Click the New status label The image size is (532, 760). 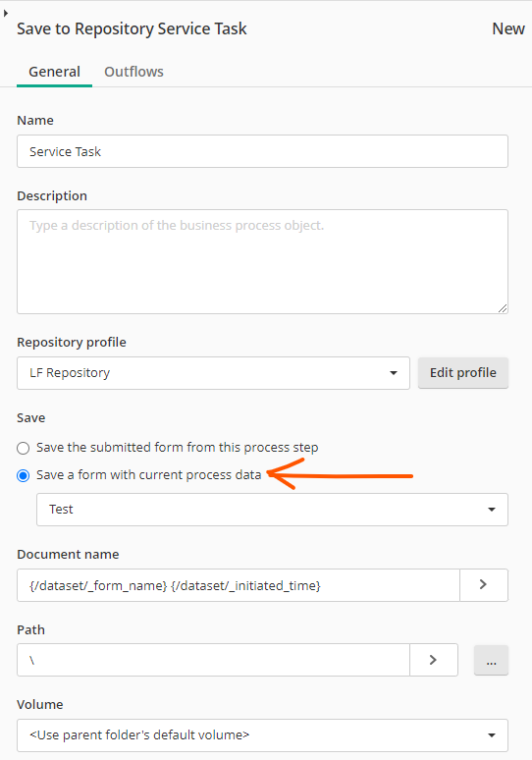[x=508, y=28]
